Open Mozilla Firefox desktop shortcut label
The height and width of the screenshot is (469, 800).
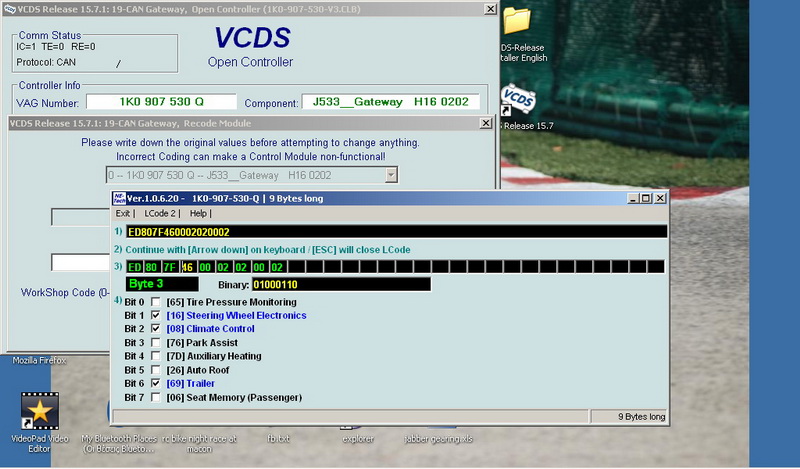pyautogui.click(x=39, y=360)
